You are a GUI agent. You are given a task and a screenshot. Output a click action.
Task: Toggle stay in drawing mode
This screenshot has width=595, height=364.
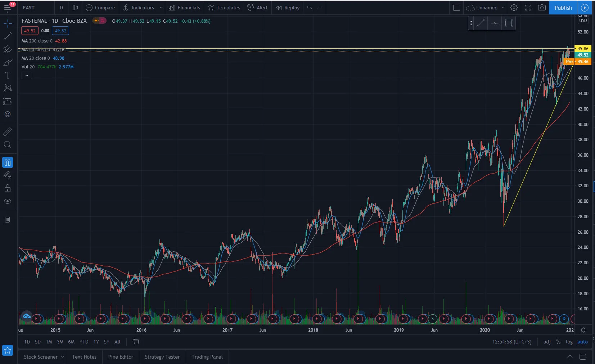(8, 175)
